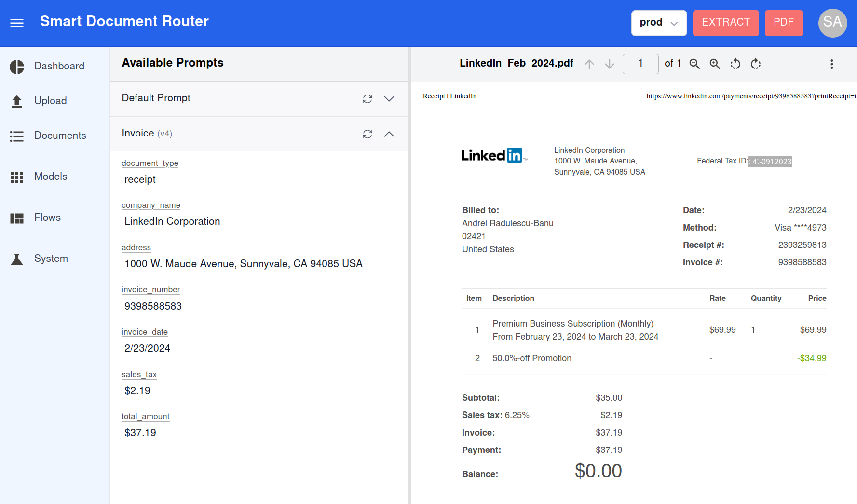Go to previous PDF page arrow

589,64
